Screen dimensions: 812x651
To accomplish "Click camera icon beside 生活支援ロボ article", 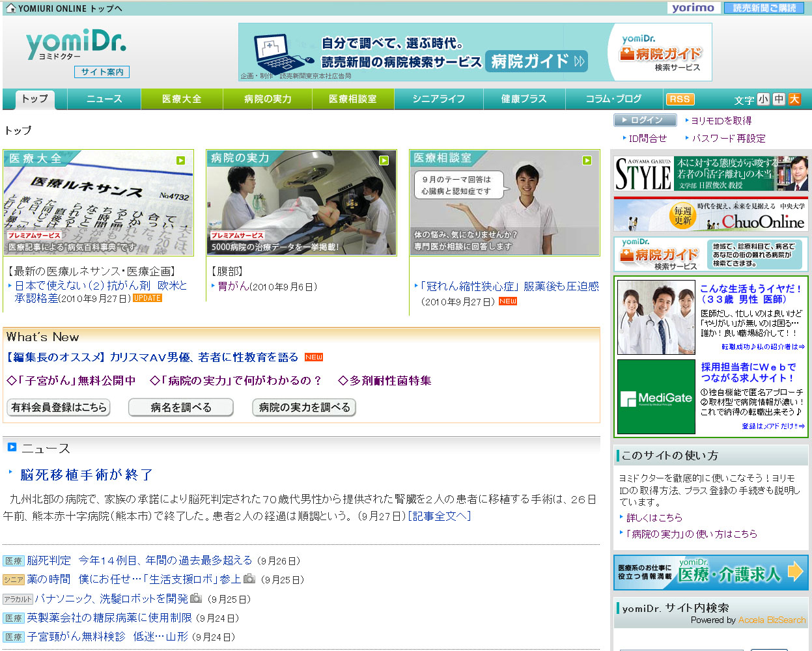I will coord(249,579).
